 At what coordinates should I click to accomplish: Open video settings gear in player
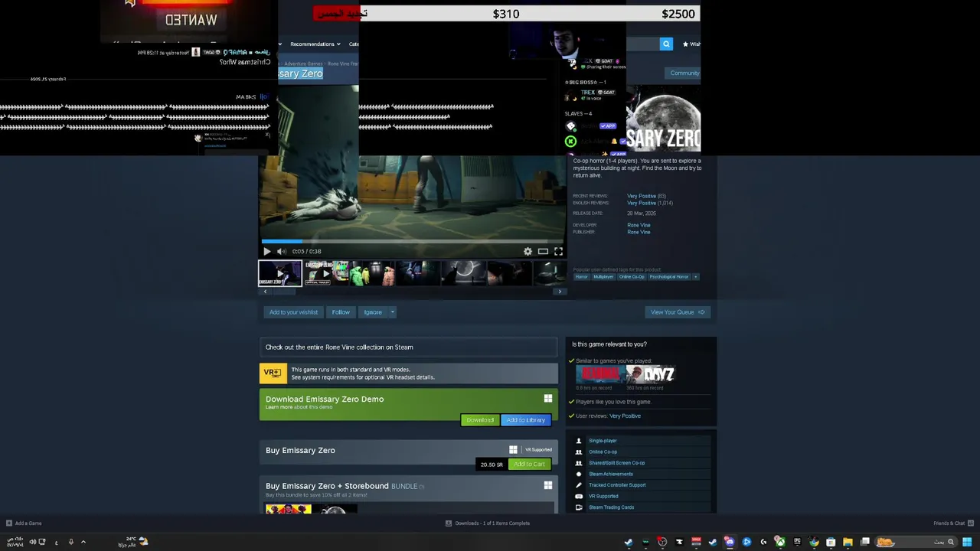pyautogui.click(x=528, y=251)
